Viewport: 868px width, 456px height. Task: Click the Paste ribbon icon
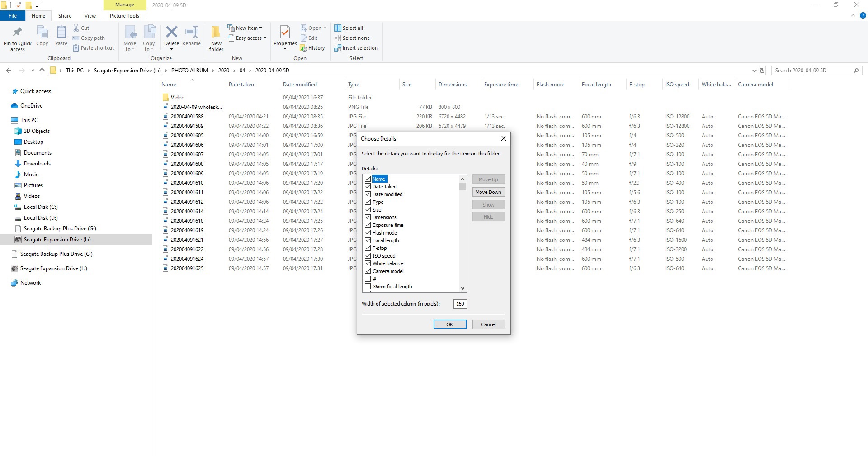(x=61, y=33)
